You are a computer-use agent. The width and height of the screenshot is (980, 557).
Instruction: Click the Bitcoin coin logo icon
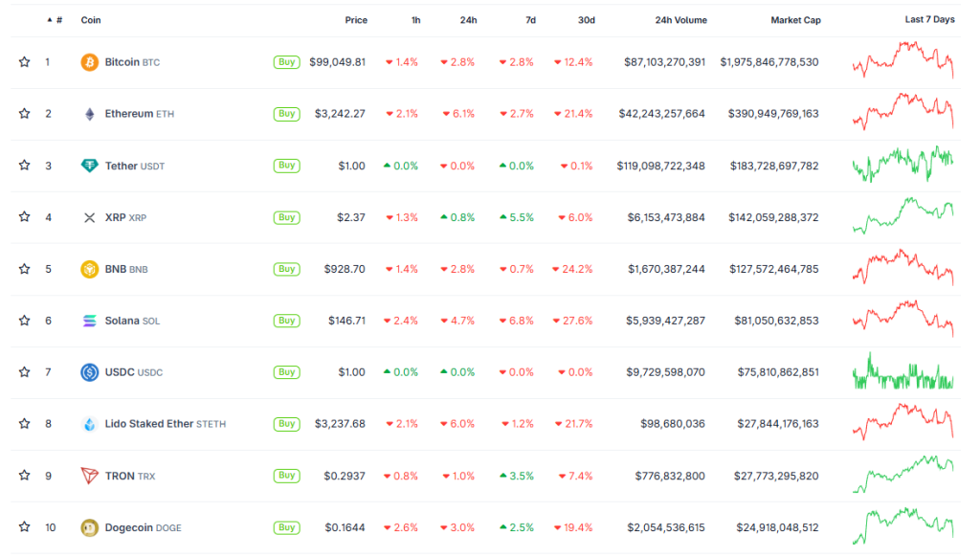[89, 62]
